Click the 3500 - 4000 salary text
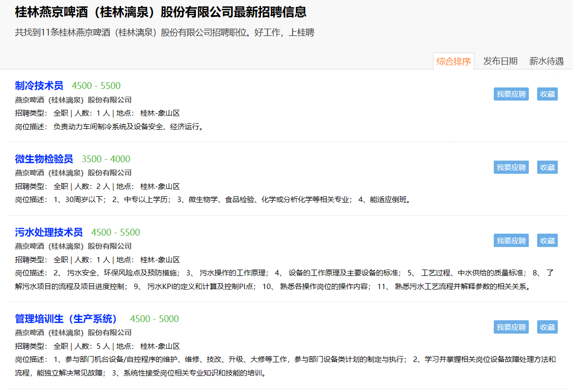 [106, 159]
